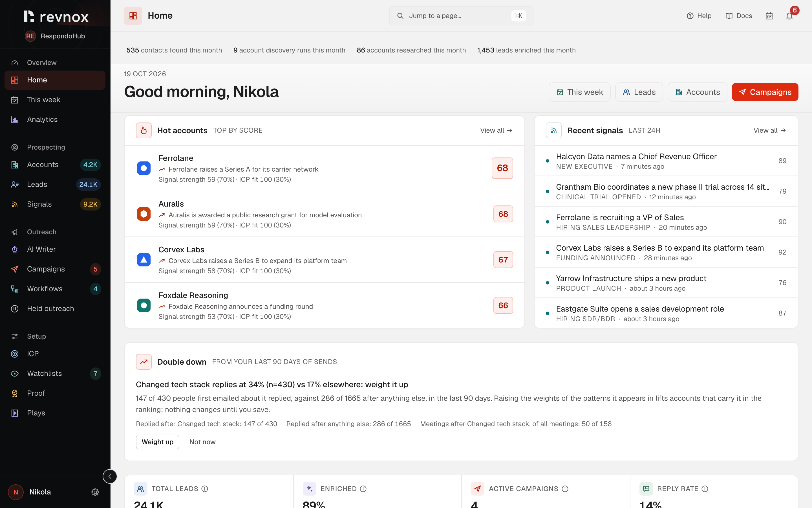Image resolution: width=812 pixels, height=508 pixels.
Task: Click the Active Campaigns paper plane icon
Action: 477,489
